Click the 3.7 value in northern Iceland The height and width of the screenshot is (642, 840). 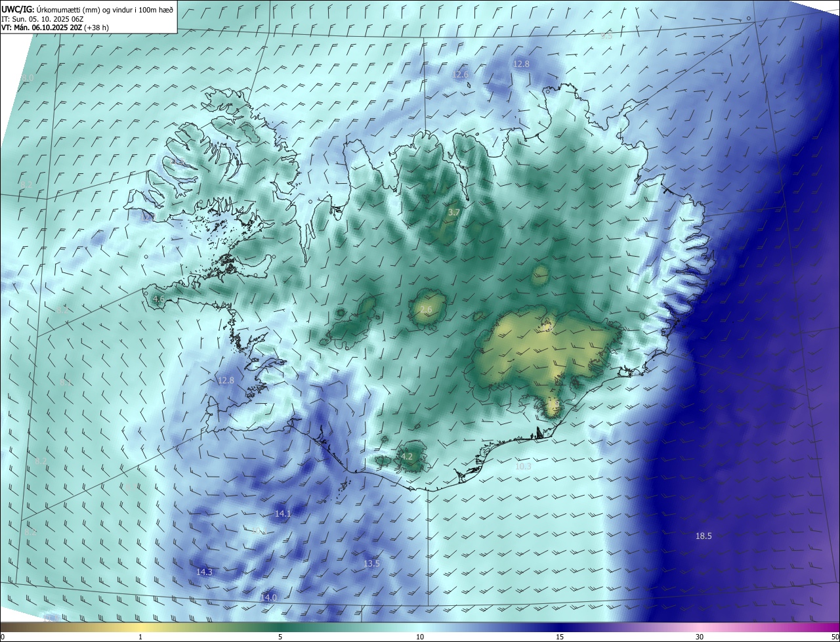454,213
